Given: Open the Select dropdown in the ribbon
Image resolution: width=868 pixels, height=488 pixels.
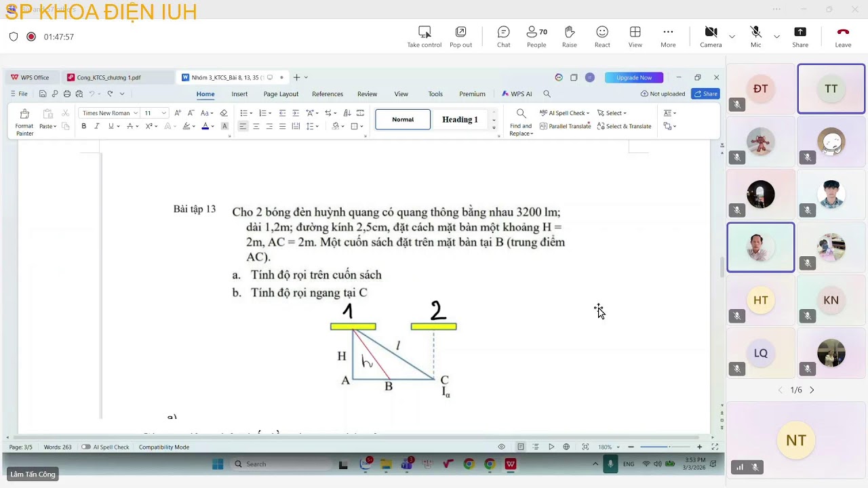Looking at the screenshot, I should [612, 113].
